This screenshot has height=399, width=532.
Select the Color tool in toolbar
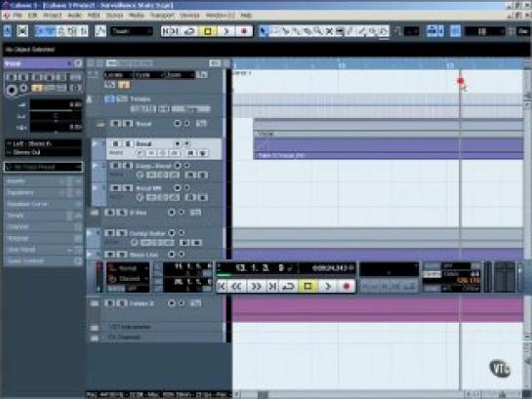[x=384, y=31]
